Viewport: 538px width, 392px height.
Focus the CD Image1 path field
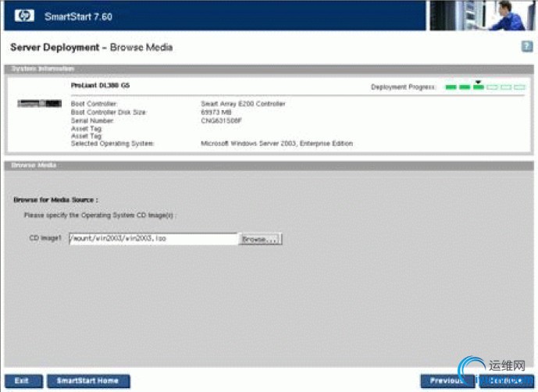[x=153, y=239]
